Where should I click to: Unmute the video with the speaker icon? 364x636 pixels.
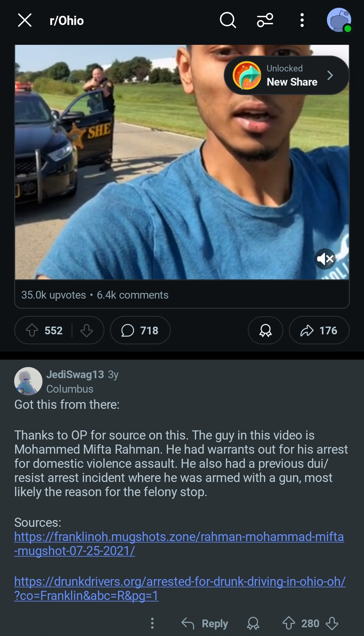[x=325, y=259]
